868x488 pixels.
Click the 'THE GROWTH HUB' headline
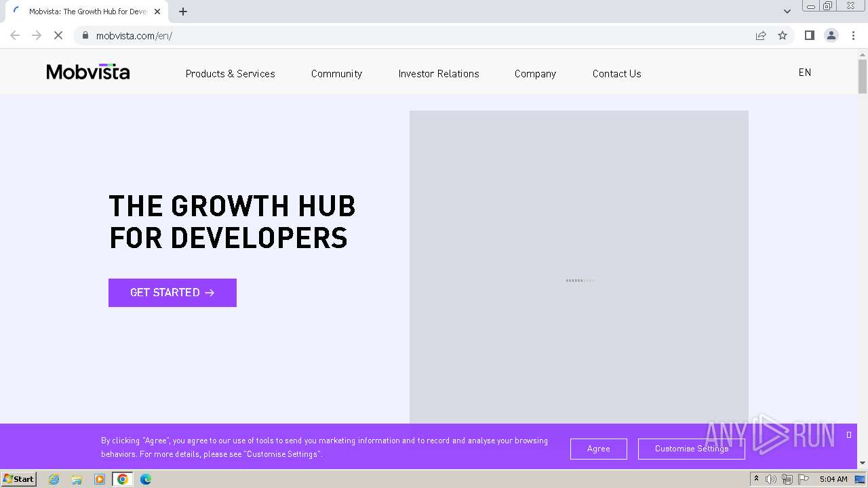click(x=232, y=206)
